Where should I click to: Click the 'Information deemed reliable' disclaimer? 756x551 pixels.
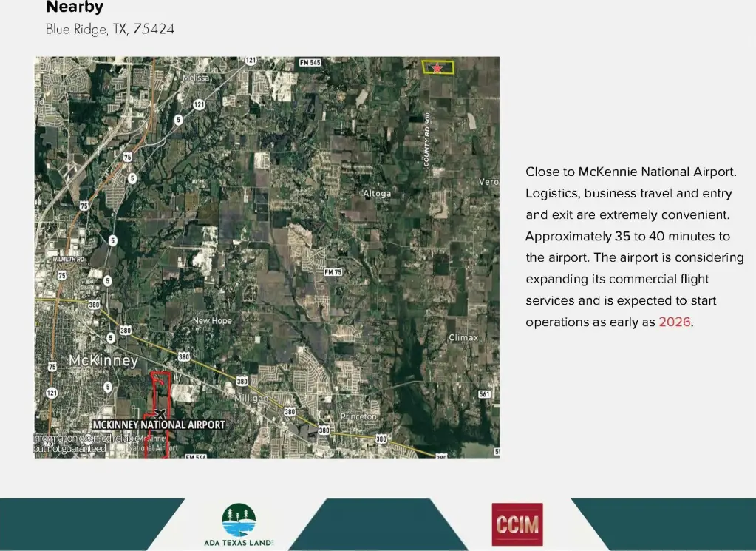pyautogui.click(x=86, y=444)
